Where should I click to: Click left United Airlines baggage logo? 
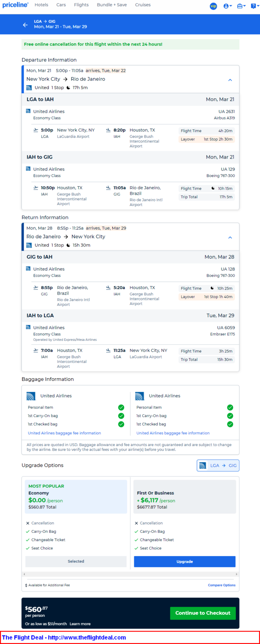point(31,396)
